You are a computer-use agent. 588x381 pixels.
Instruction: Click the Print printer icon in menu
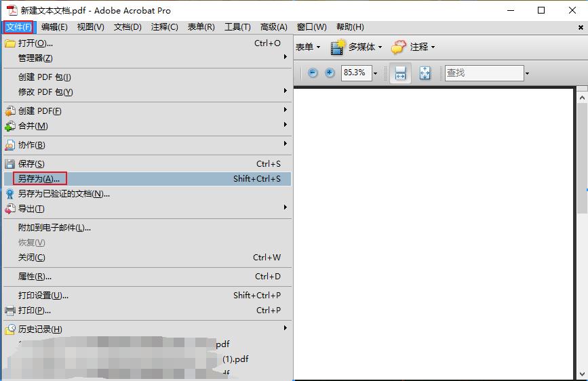tap(10, 310)
